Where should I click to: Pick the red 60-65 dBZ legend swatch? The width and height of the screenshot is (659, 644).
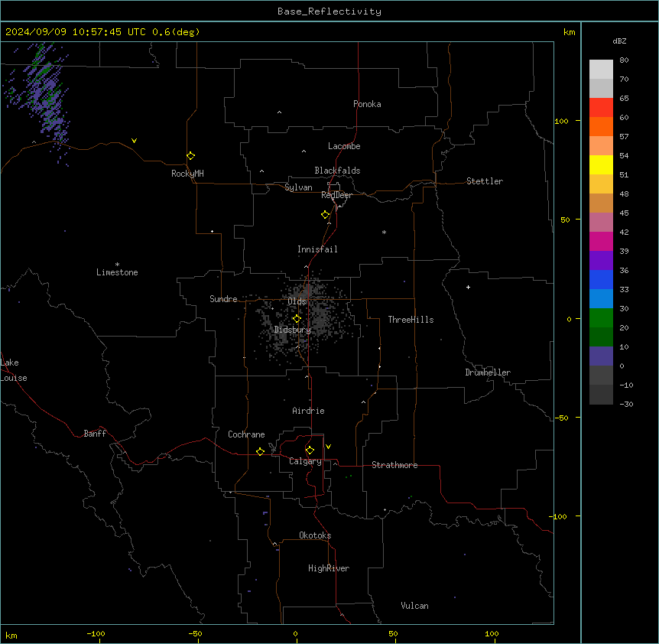(x=601, y=108)
